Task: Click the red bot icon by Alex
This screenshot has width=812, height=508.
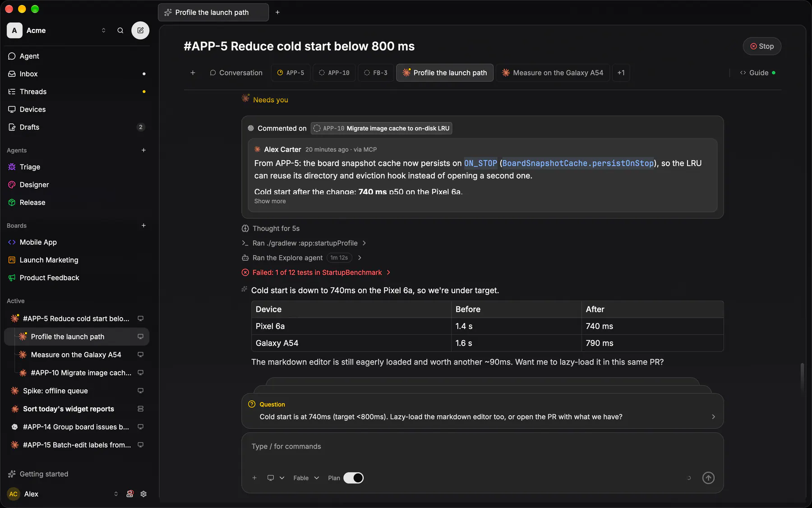Action: click(x=130, y=494)
